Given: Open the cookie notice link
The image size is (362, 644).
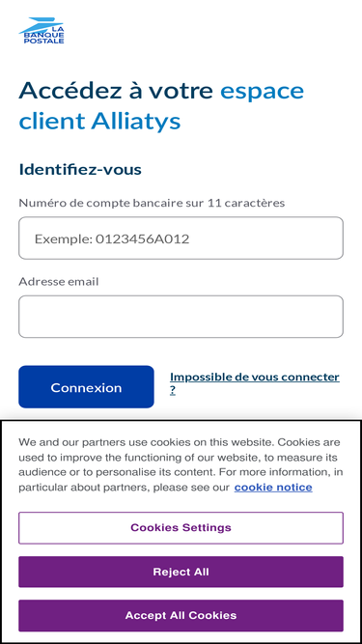Looking at the screenshot, I should click(x=273, y=488).
